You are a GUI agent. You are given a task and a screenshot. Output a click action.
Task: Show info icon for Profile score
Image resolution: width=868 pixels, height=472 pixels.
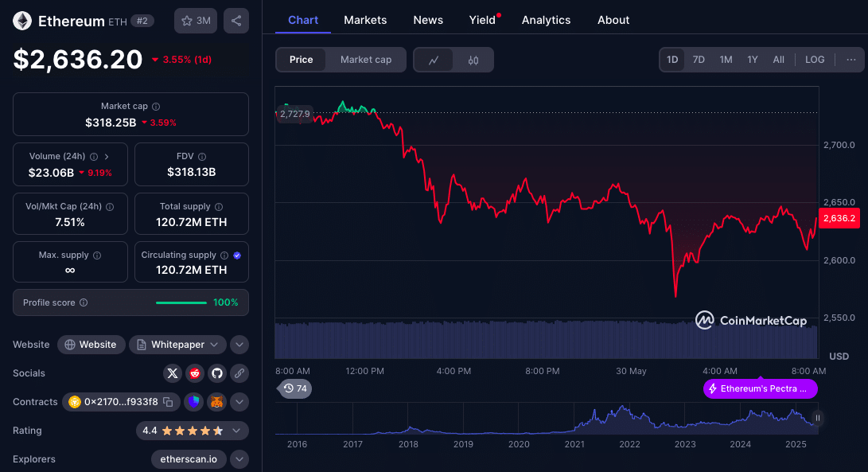pyautogui.click(x=84, y=302)
